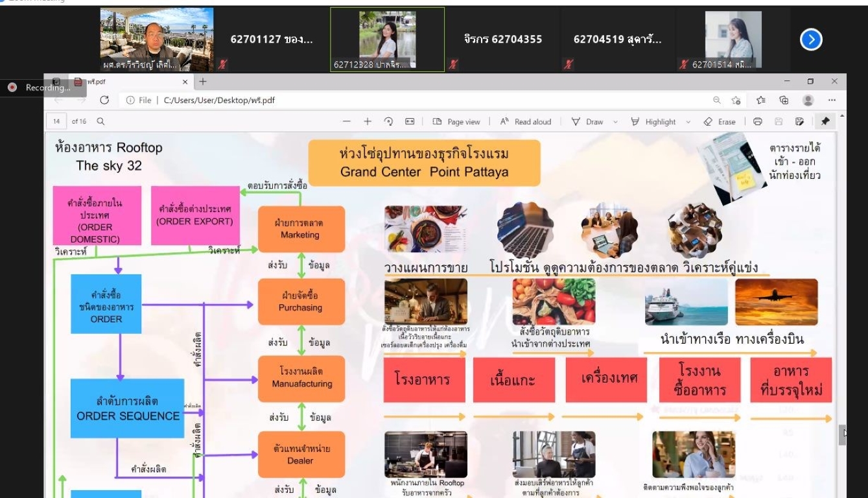Zoom in the PDF with plus
This screenshot has height=498, width=868.
[368, 121]
